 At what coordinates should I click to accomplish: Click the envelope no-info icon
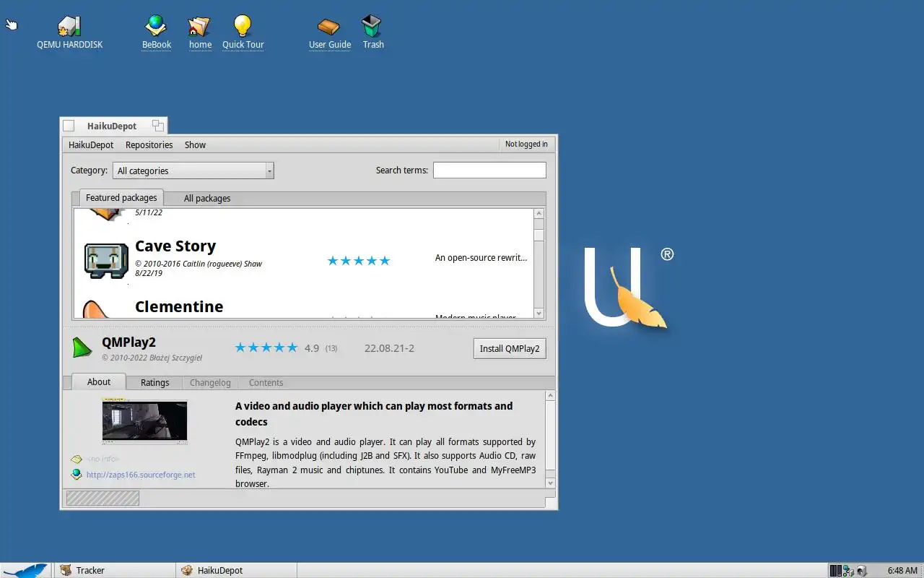click(x=77, y=459)
